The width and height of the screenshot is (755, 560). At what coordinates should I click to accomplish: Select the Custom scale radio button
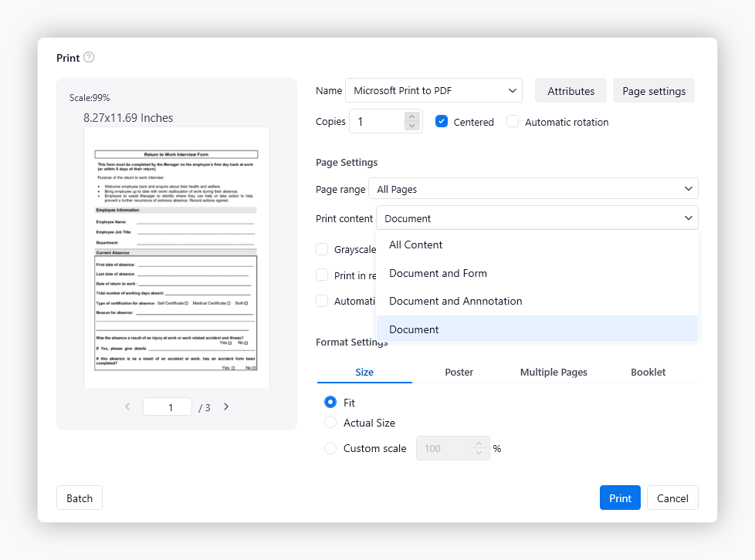[x=330, y=448]
